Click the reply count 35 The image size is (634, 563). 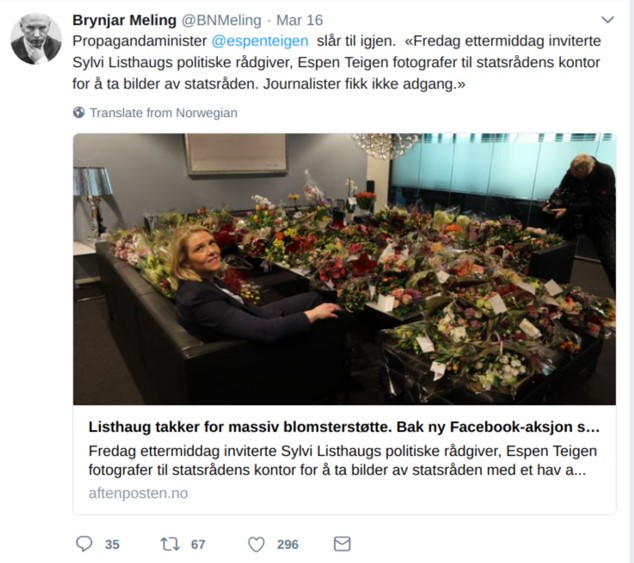pyautogui.click(x=112, y=545)
